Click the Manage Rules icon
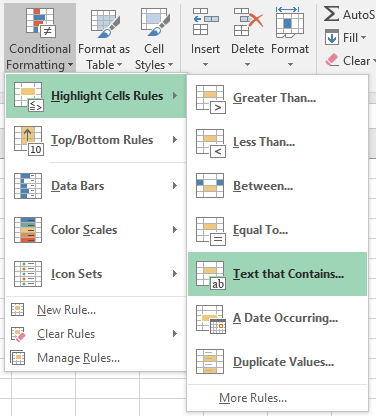This screenshot has width=376, height=416. click(18, 358)
